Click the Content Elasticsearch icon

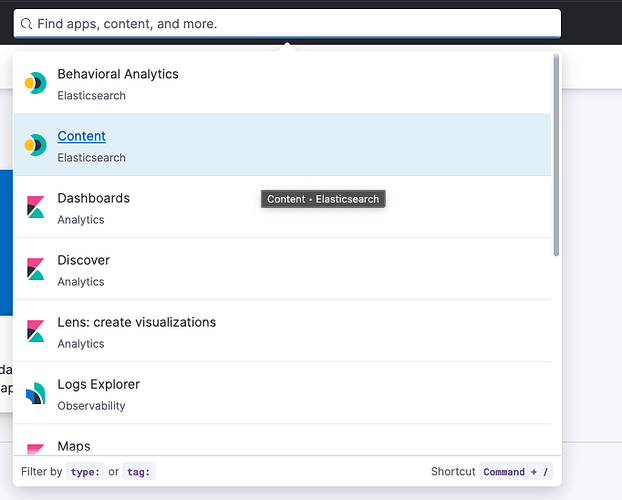(x=36, y=146)
